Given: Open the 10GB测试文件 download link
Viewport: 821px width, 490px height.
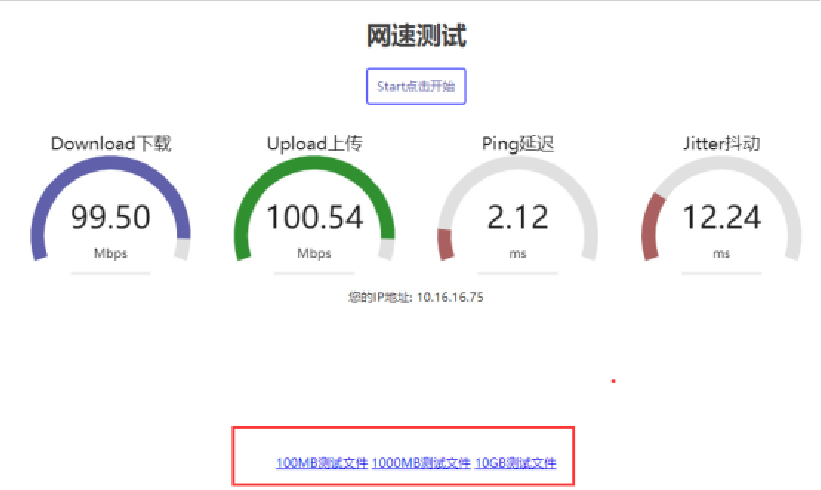Looking at the screenshot, I should click(515, 463).
